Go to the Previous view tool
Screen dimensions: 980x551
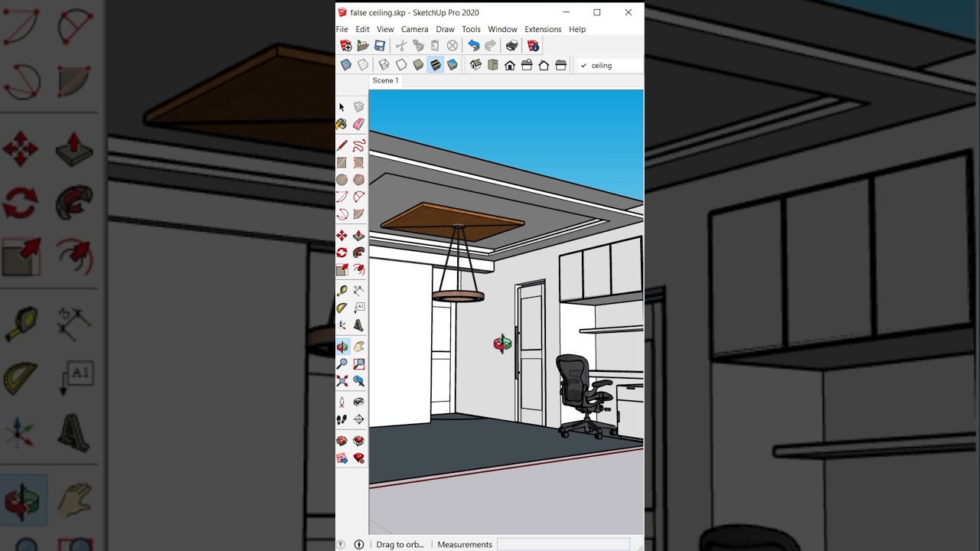358,380
